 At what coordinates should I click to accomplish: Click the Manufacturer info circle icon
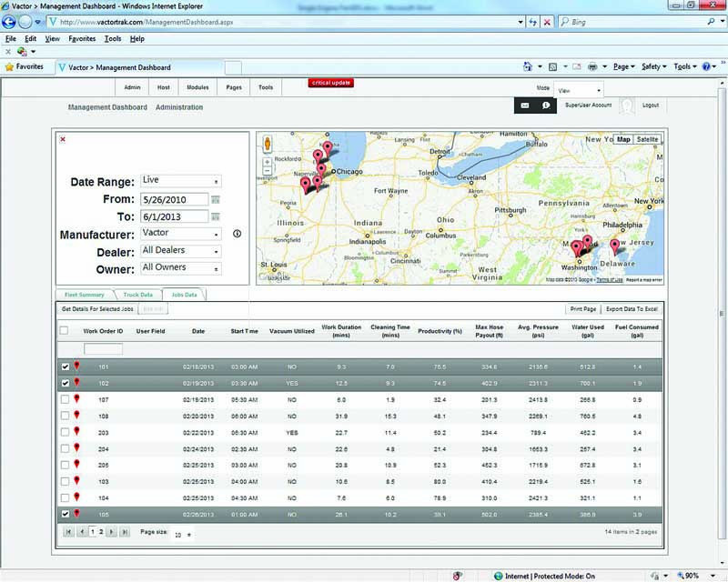(x=237, y=234)
